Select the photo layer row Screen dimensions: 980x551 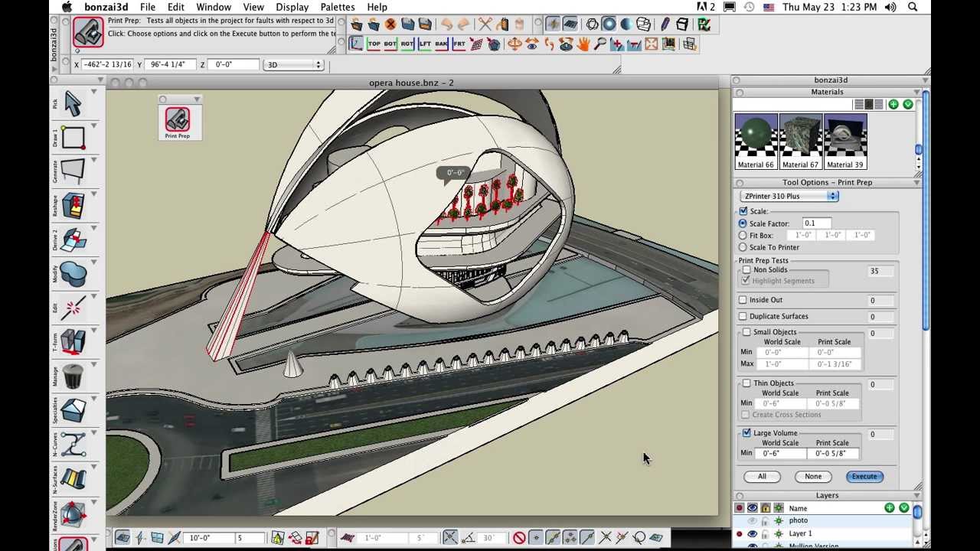[823, 521]
